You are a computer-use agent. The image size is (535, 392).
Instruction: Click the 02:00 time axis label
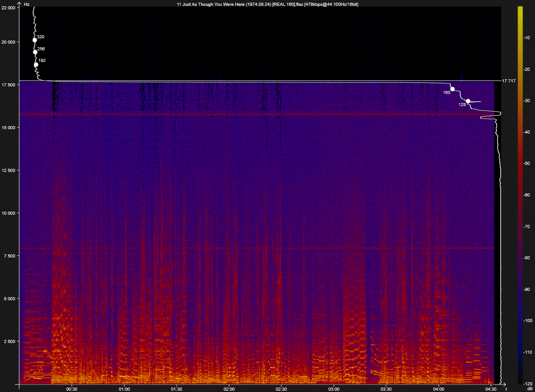click(x=229, y=388)
